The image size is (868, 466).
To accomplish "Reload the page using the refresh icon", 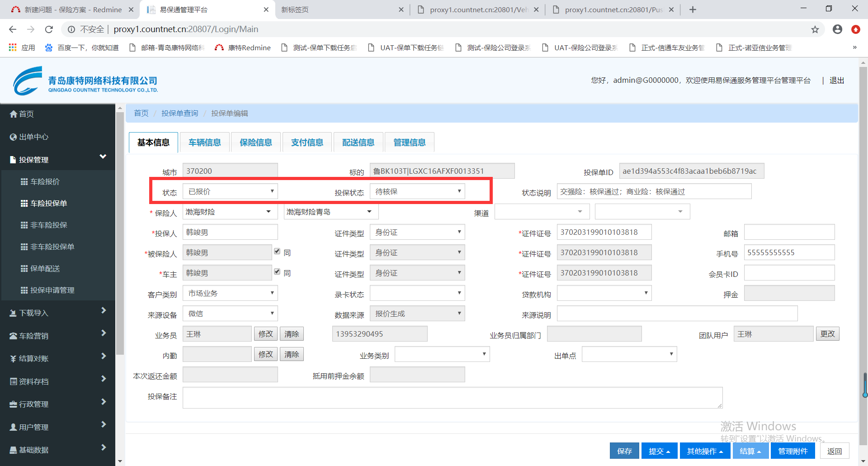I will click(x=49, y=29).
